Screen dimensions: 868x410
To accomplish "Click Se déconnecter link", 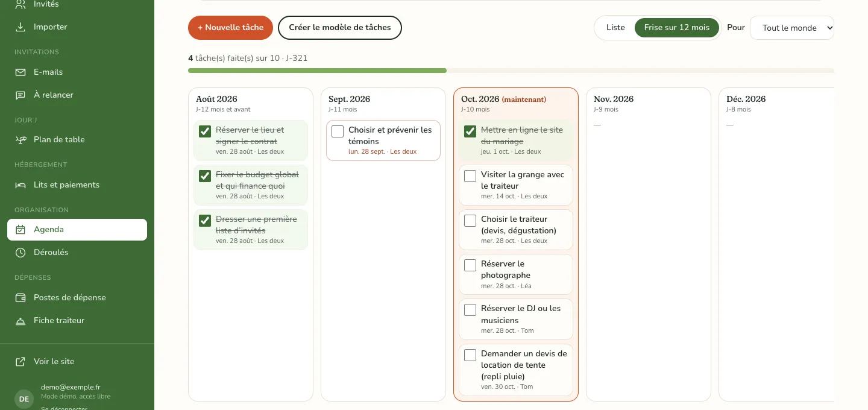I will tap(64, 408).
